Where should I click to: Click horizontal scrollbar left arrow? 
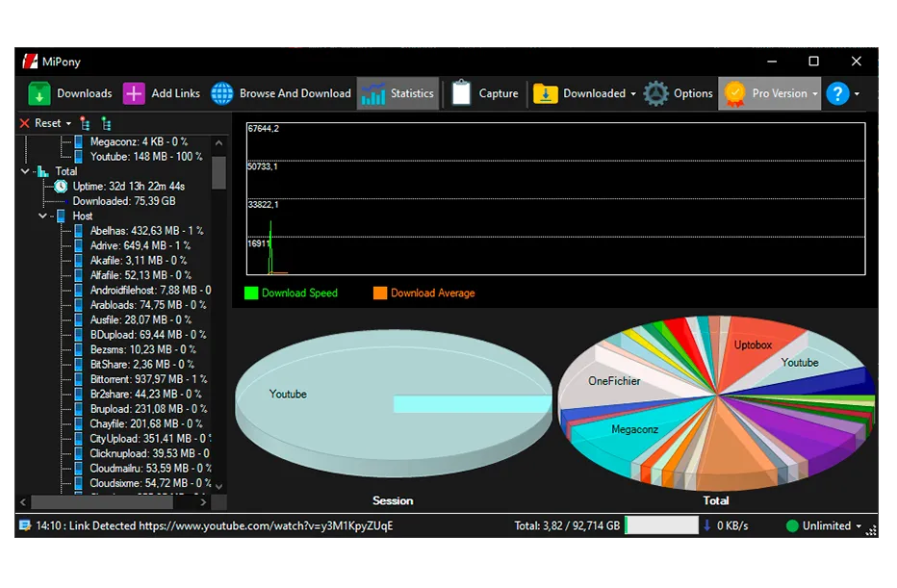(23, 502)
